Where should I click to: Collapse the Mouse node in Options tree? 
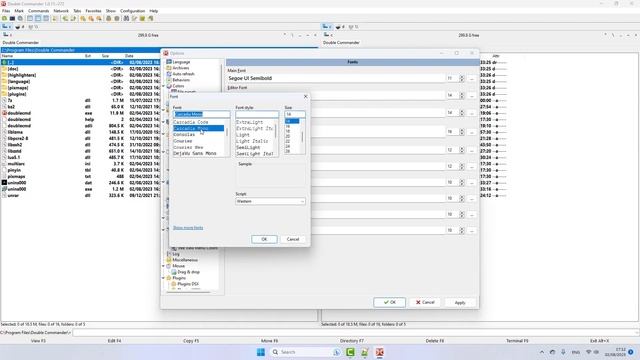(x=164, y=266)
